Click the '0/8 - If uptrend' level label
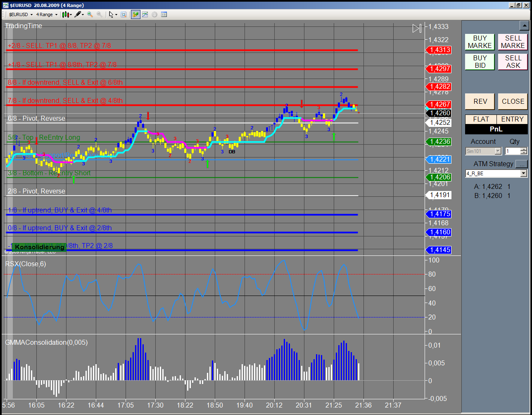The width and height of the screenshot is (532, 415). [x=59, y=228]
